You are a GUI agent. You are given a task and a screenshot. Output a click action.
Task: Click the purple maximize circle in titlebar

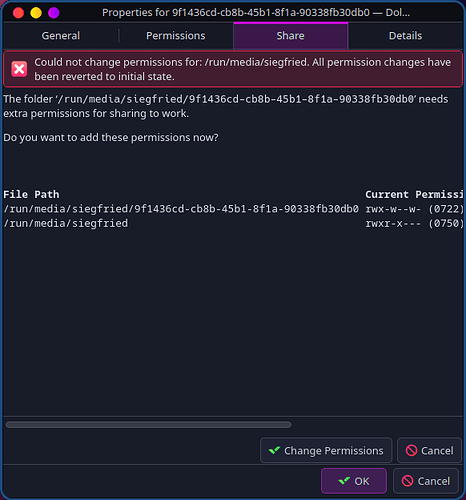(x=54, y=13)
